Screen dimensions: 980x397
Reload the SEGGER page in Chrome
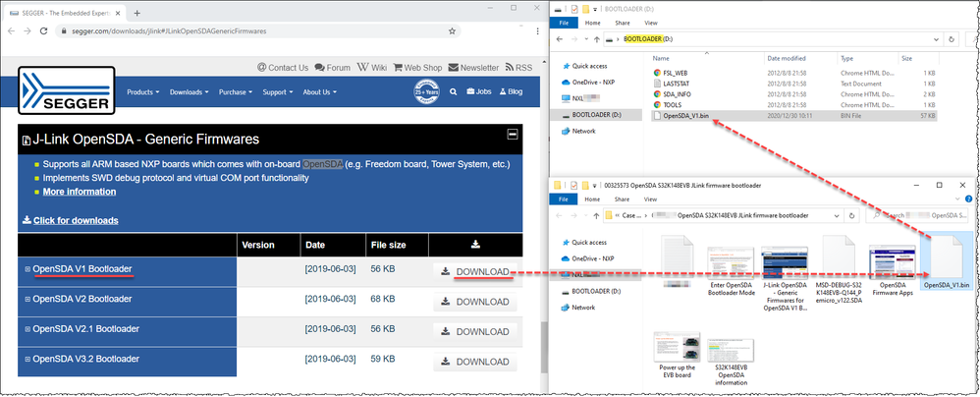point(44,30)
